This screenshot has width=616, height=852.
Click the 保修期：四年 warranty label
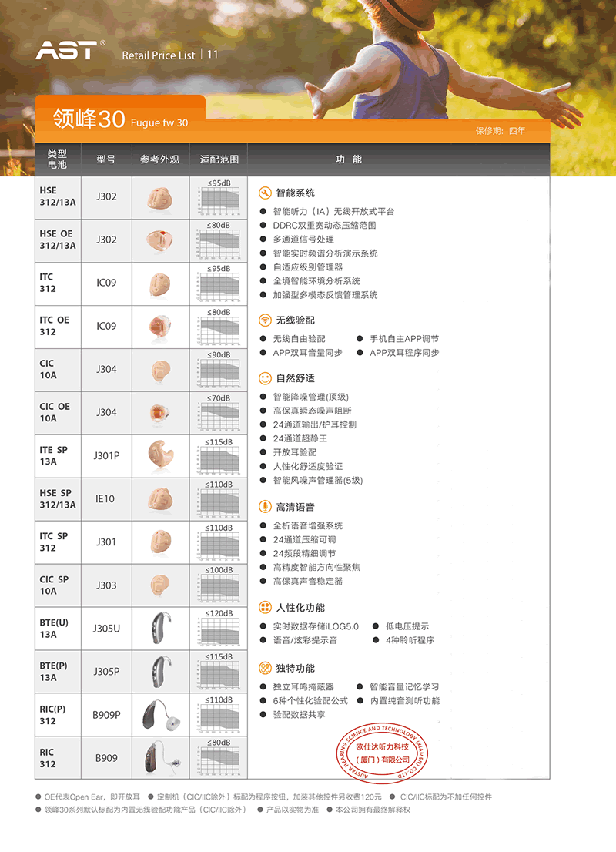(x=500, y=131)
